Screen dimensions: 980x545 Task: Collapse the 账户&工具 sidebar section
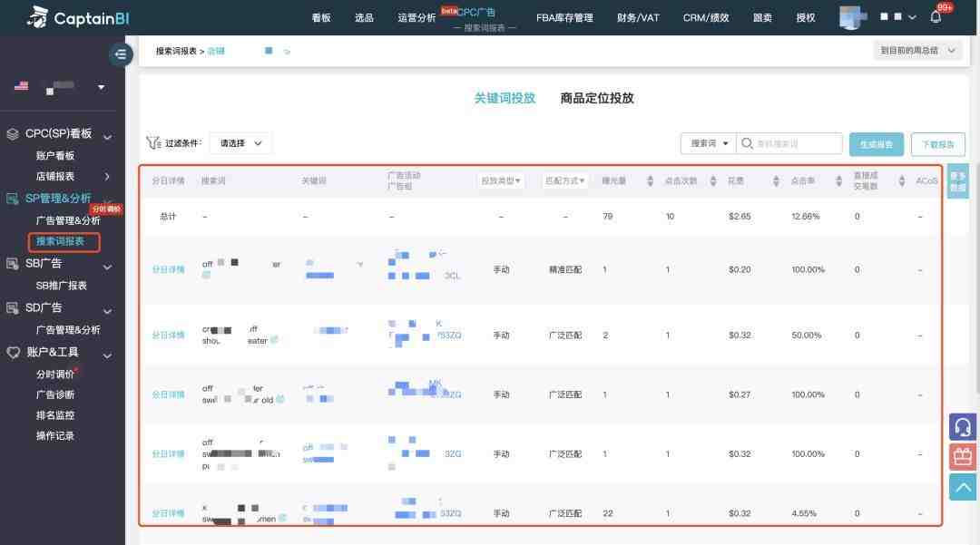coord(107,355)
